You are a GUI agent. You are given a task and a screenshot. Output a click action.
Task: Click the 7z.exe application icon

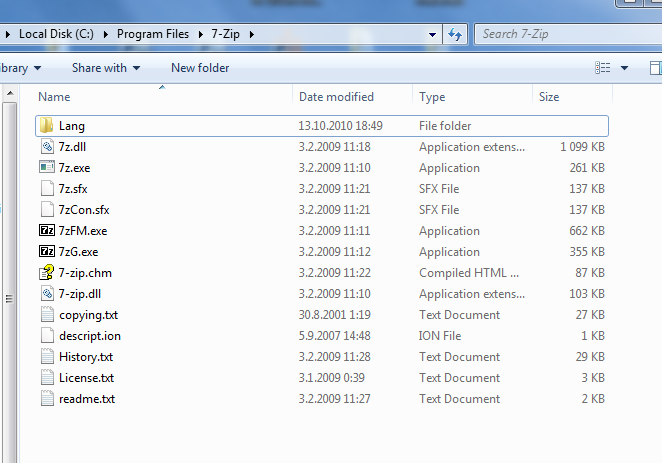point(47,168)
